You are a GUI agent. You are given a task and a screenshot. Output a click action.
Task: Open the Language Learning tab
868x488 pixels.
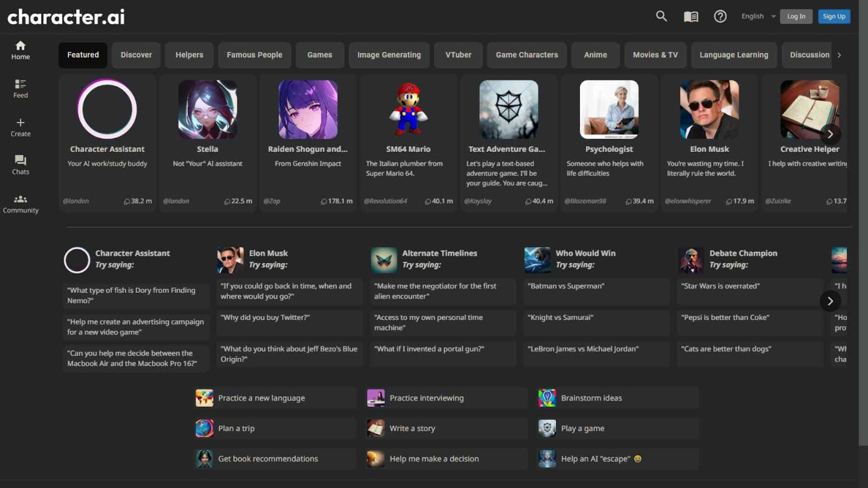pyautogui.click(x=734, y=55)
